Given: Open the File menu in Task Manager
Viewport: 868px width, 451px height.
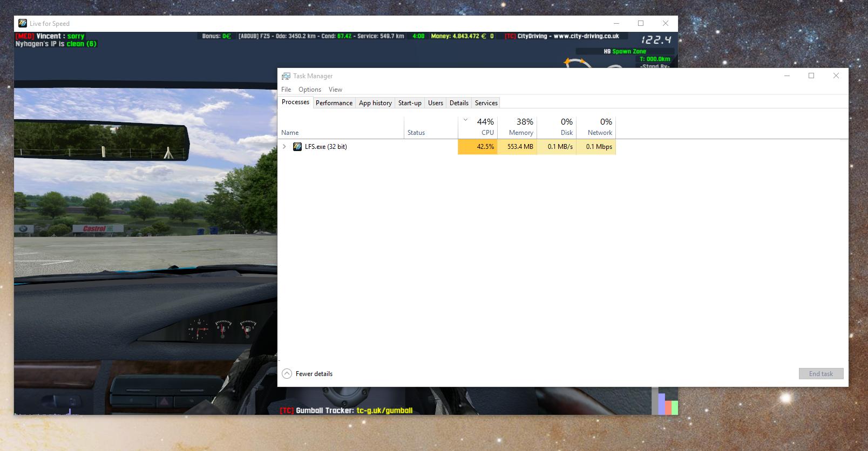Looking at the screenshot, I should [286, 90].
